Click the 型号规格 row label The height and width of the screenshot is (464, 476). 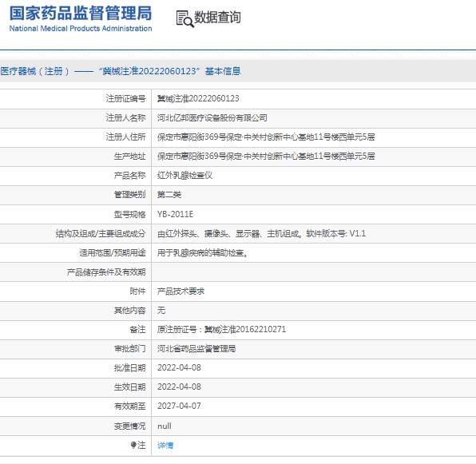pos(130,214)
